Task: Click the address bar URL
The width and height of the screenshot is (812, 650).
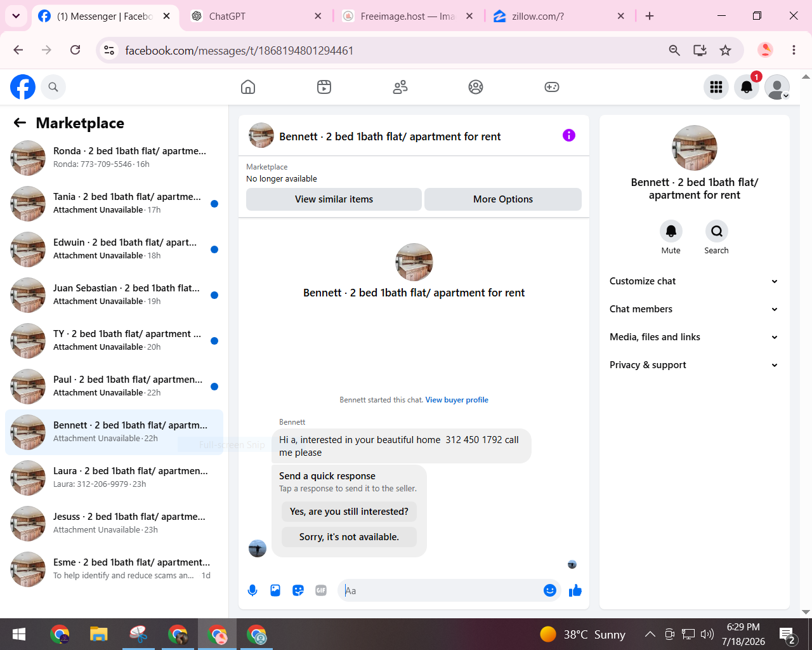Action: 239,50
